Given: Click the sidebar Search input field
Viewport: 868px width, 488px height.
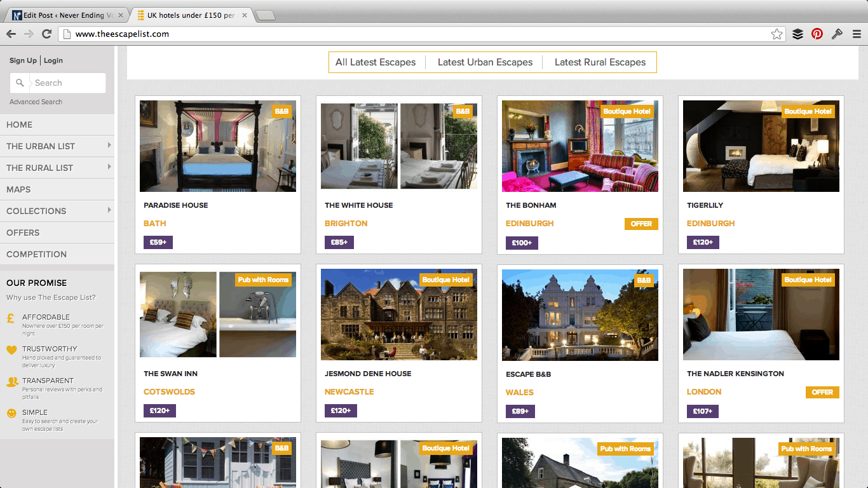Looking at the screenshot, I should click(x=67, y=83).
